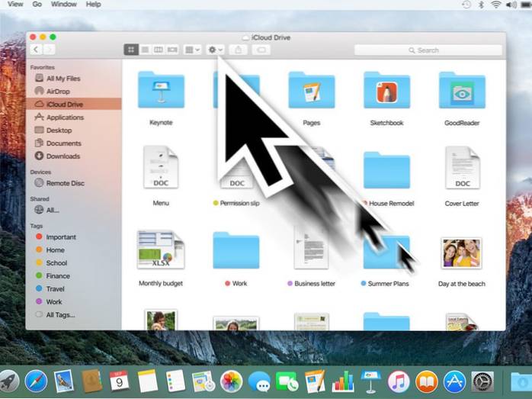Open the Keynote folder

point(161,90)
